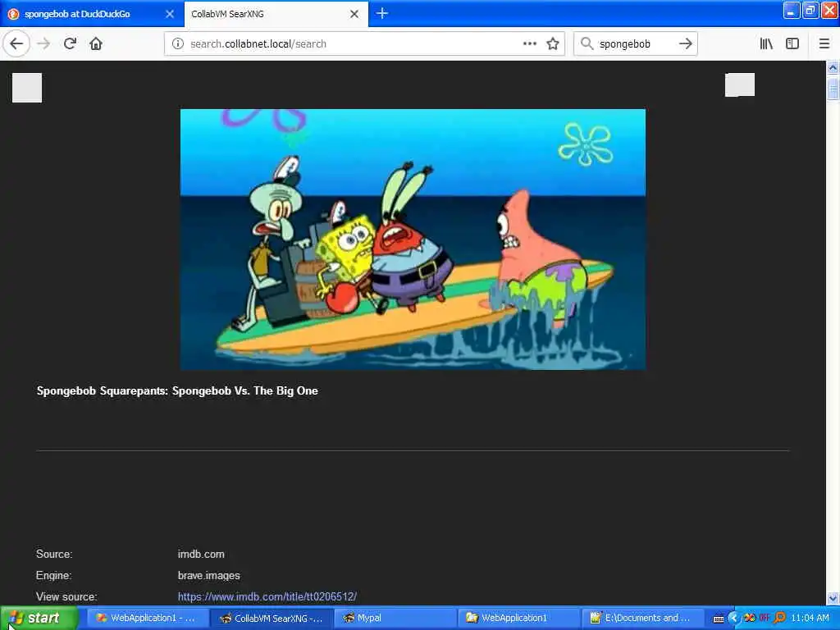Viewport: 840px width, 630px height.
Task: Click the scrollbar up arrow
Action: (833, 67)
